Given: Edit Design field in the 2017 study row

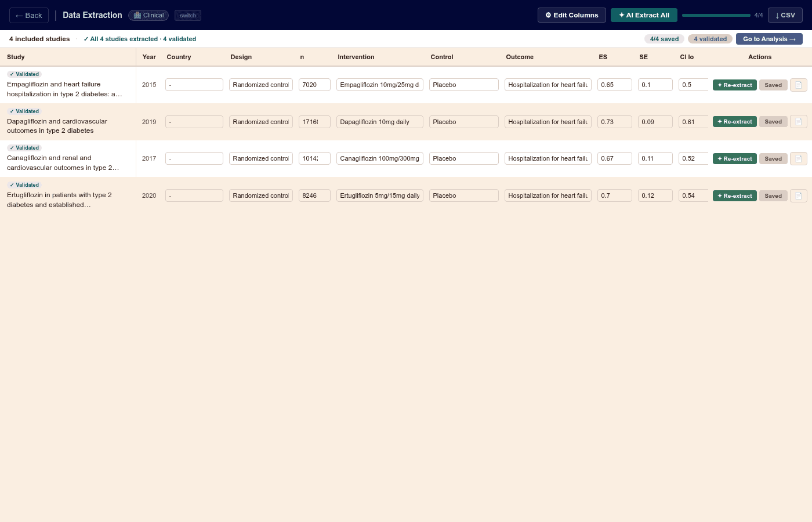Looking at the screenshot, I should [261, 158].
